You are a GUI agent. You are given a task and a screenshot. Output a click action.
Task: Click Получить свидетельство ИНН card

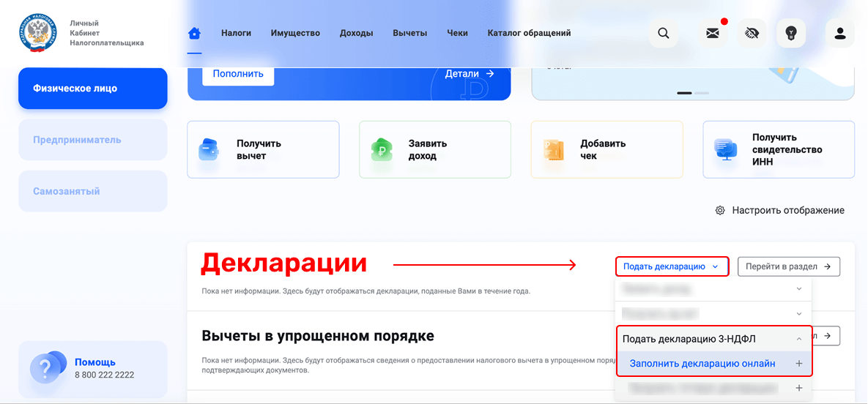779,149
